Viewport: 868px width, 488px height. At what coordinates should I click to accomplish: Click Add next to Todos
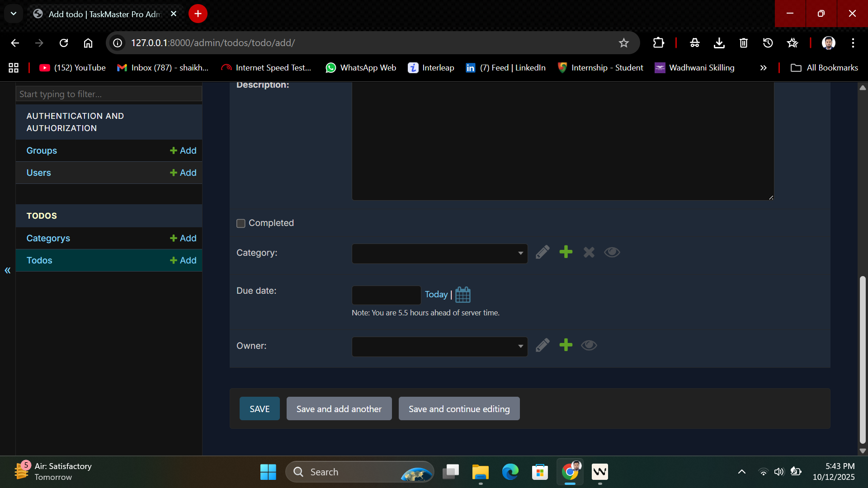click(183, 260)
